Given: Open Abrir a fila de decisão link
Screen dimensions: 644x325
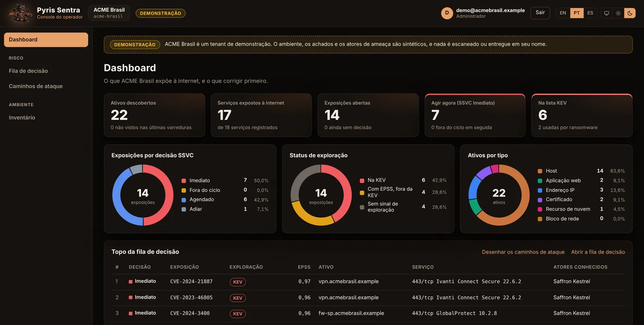Looking at the screenshot, I should (598, 252).
